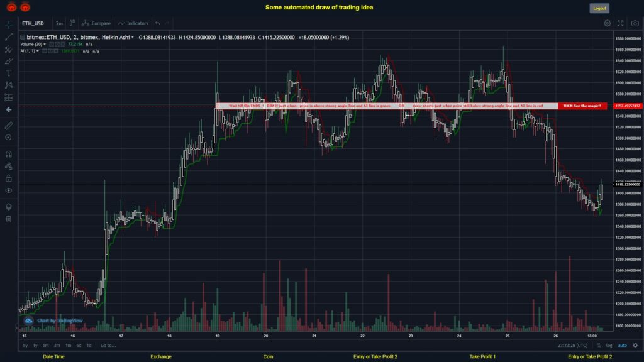Click the first red mask logo icon
This screenshot has width=644, height=362.
[x=11, y=7]
